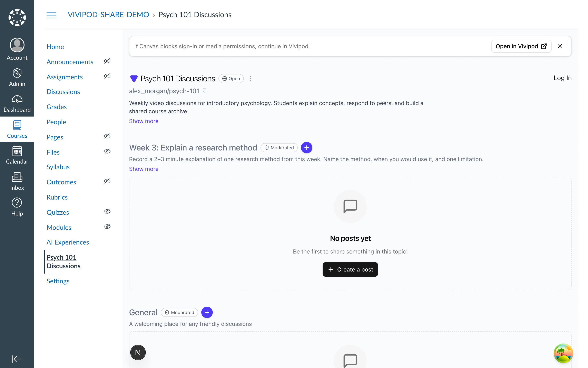Add post with plus beside Week 3 topic

click(x=307, y=148)
